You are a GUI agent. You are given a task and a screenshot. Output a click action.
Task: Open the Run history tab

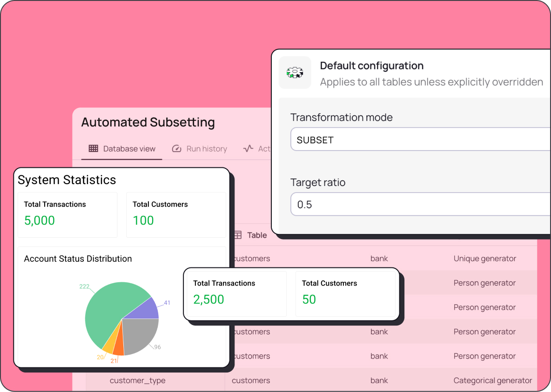[x=200, y=149]
